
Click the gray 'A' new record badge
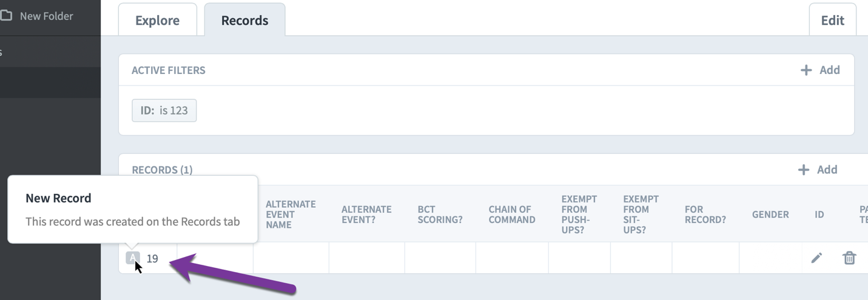[133, 258]
